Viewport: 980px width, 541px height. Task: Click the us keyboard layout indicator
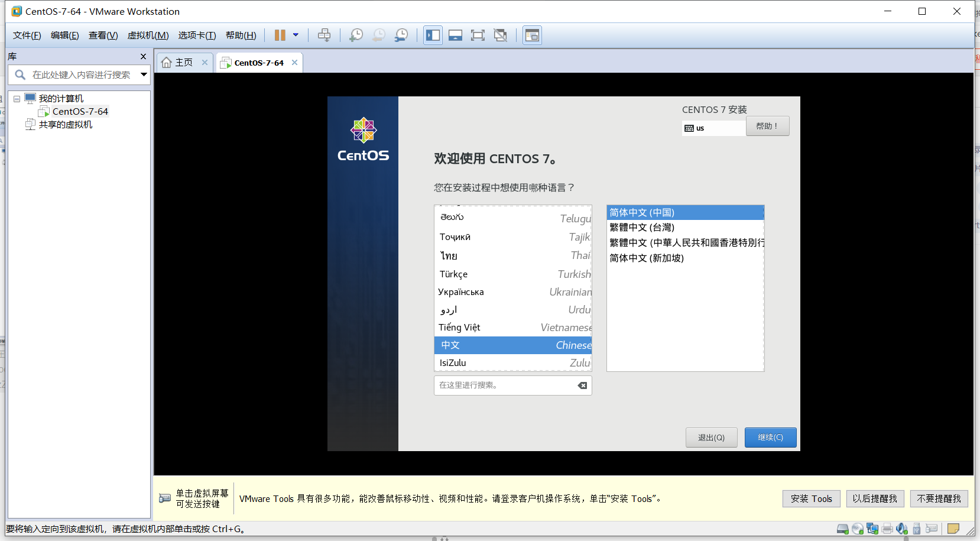click(x=713, y=128)
